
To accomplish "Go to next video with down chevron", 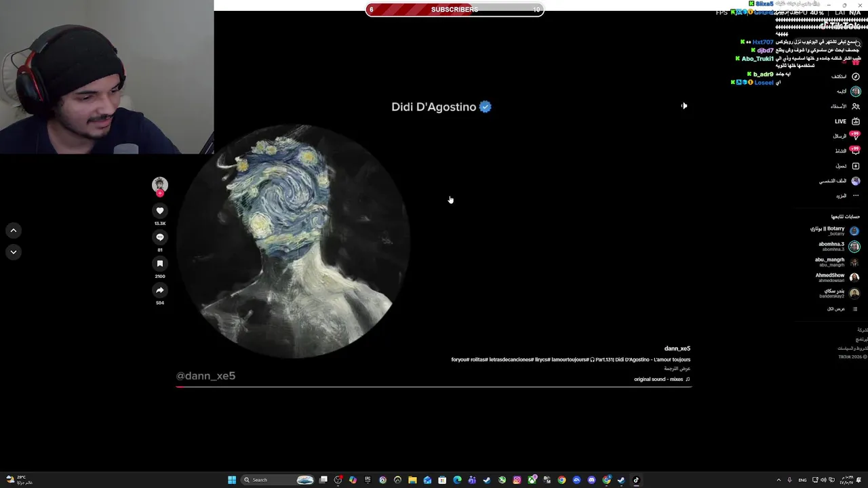I will click(x=13, y=251).
